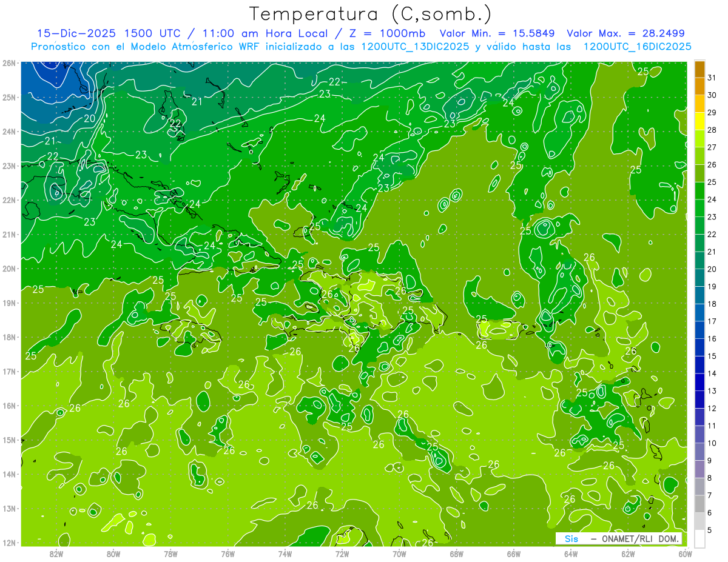Click the blue 'Sis' label in credit box

point(571,539)
